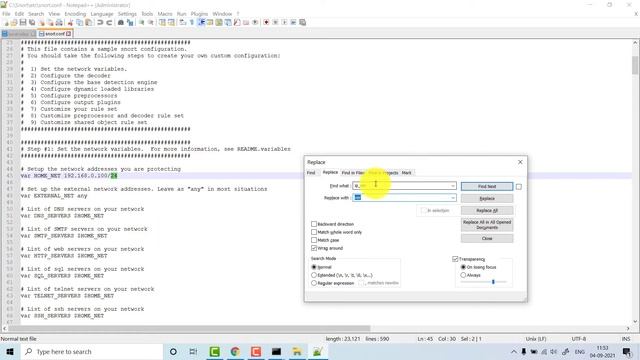Enable Match whole word only checkbox

tap(314, 232)
